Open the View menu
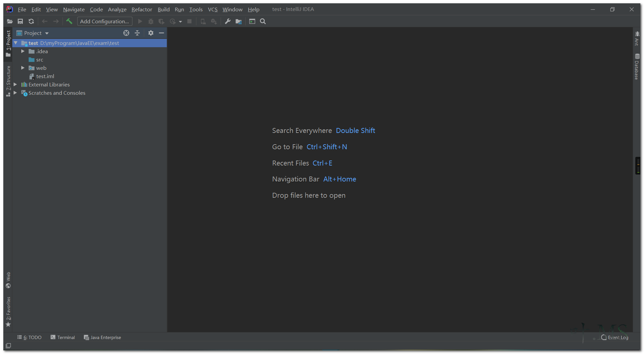This screenshot has height=354, width=644. coord(52,9)
